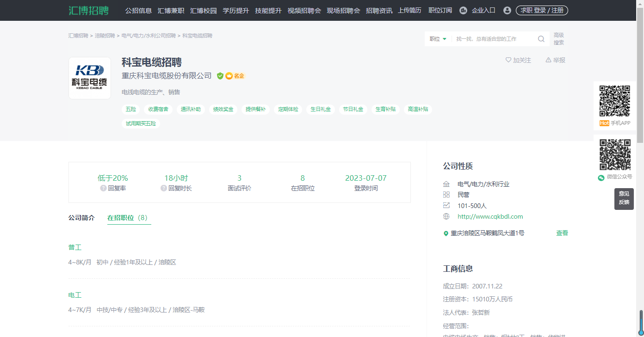Click the 意见反馈 feedback button
The height and width of the screenshot is (337, 644).
point(624,199)
